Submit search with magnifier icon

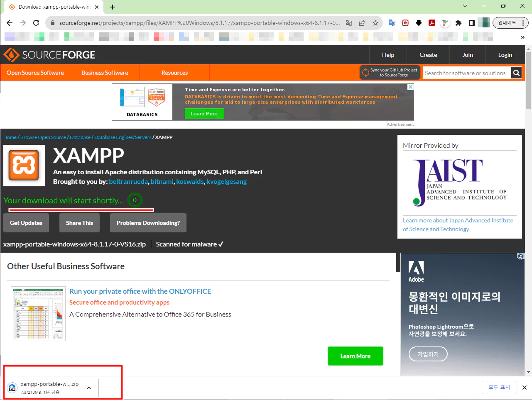(516, 73)
